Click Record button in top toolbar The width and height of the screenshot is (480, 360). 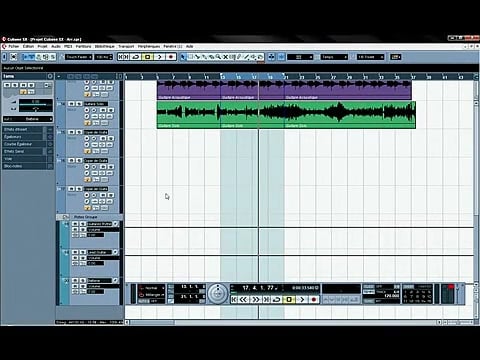pyautogui.click(x=171, y=57)
